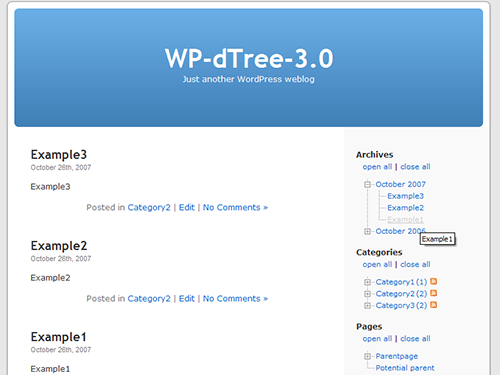Open Category3 (2) link
The width and height of the screenshot is (500, 375).
point(401,305)
